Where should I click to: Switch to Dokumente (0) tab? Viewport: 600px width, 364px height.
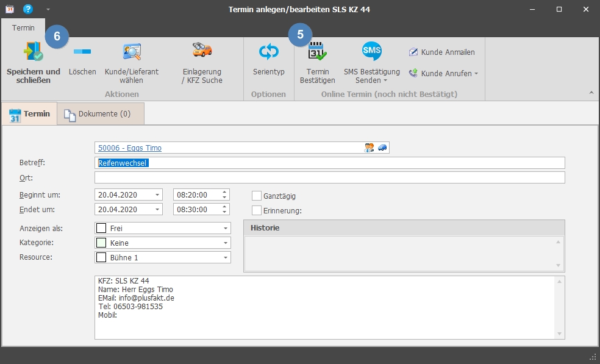coord(101,113)
